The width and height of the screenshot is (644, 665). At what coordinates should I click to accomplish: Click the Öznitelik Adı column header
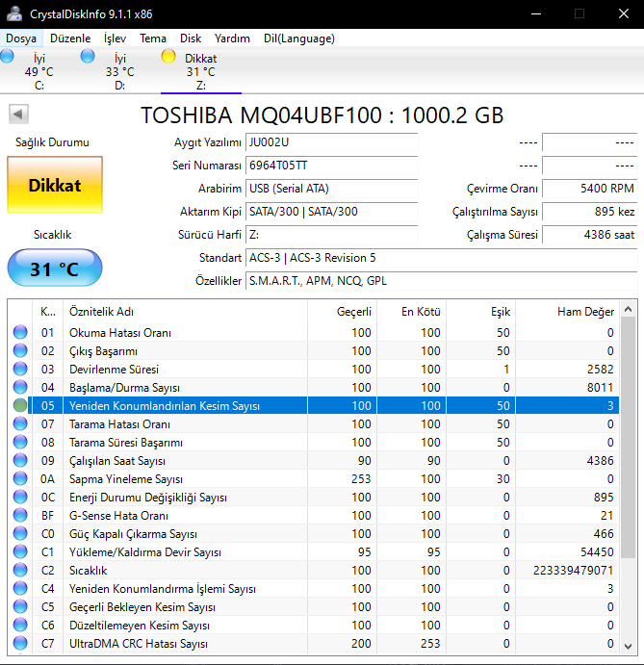[185, 312]
